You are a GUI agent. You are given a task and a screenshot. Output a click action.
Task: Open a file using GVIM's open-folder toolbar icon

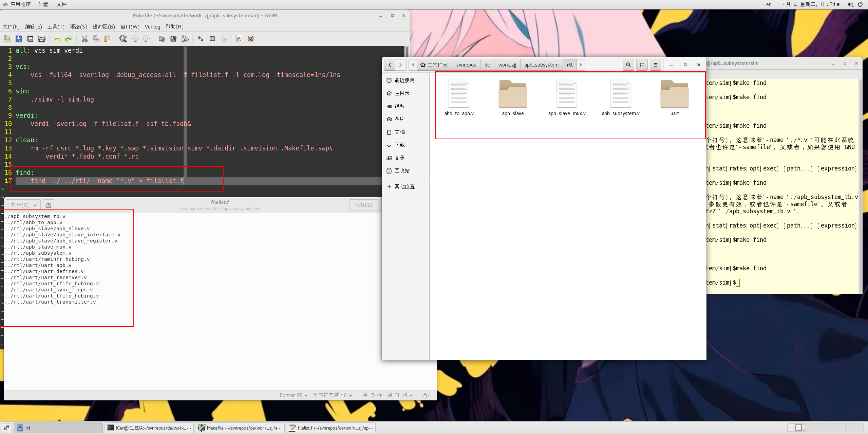click(x=7, y=38)
